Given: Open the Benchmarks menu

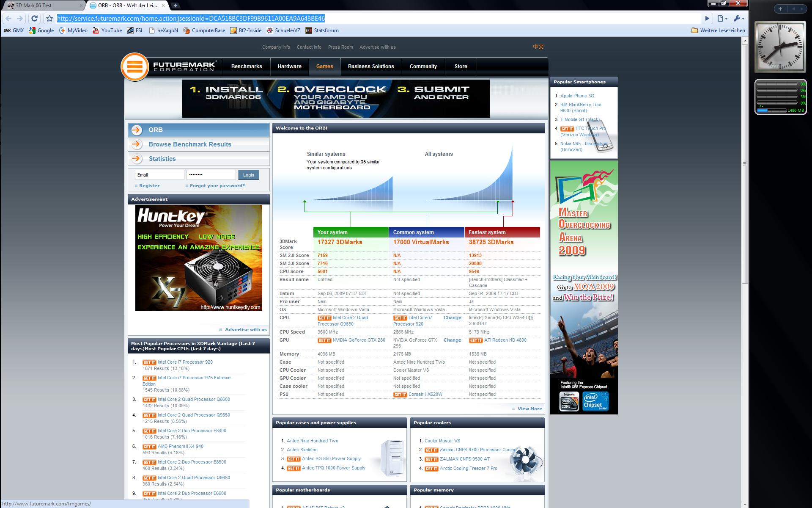Looking at the screenshot, I should (247, 66).
